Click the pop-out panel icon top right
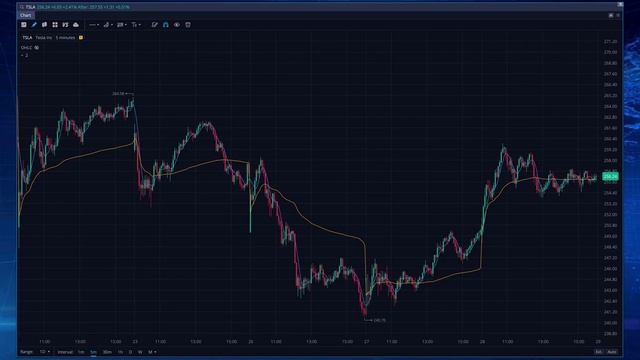This screenshot has width=640, height=360. 611,16
